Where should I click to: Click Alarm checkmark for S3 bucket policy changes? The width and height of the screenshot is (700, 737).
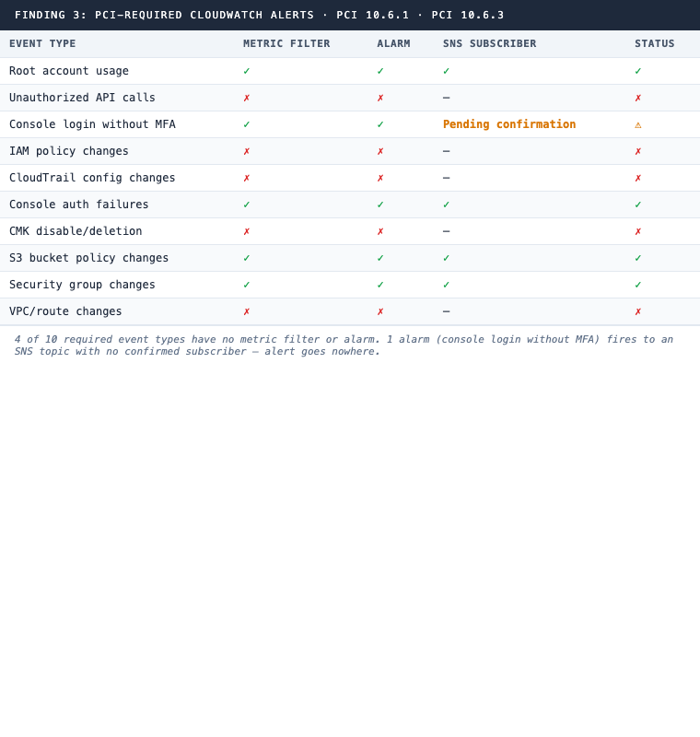[380, 258]
